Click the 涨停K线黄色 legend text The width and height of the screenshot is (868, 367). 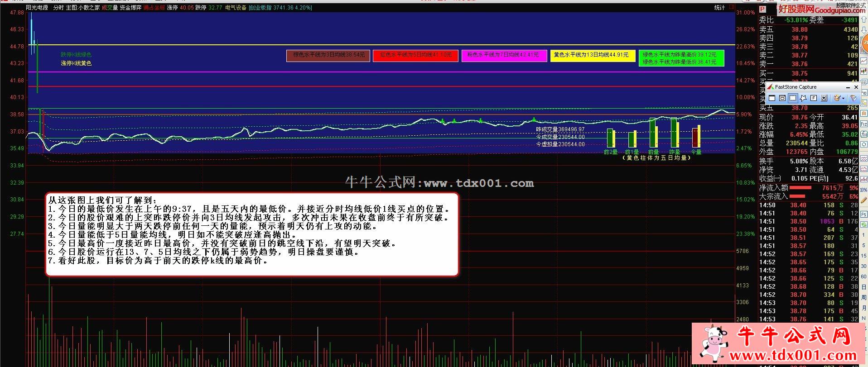(76, 63)
